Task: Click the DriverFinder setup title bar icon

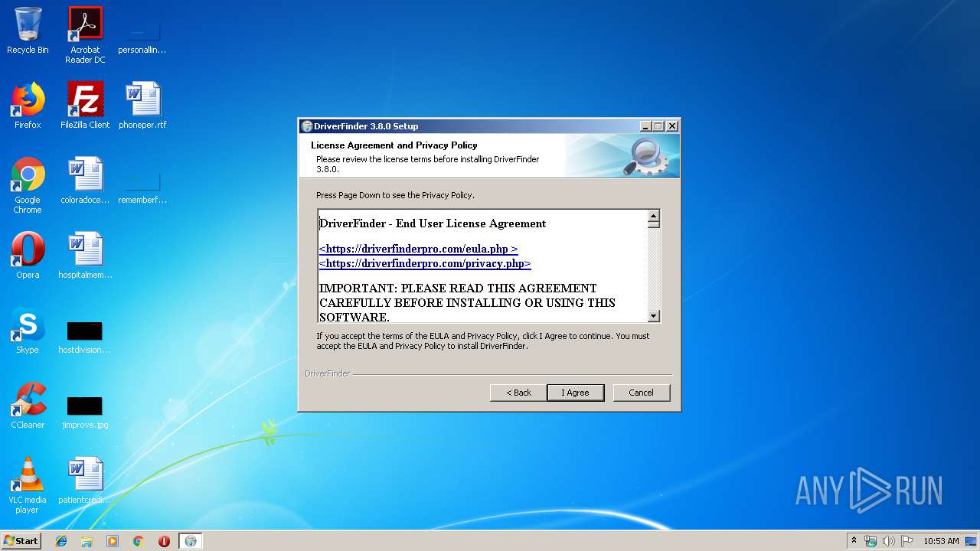Action: tap(306, 126)
